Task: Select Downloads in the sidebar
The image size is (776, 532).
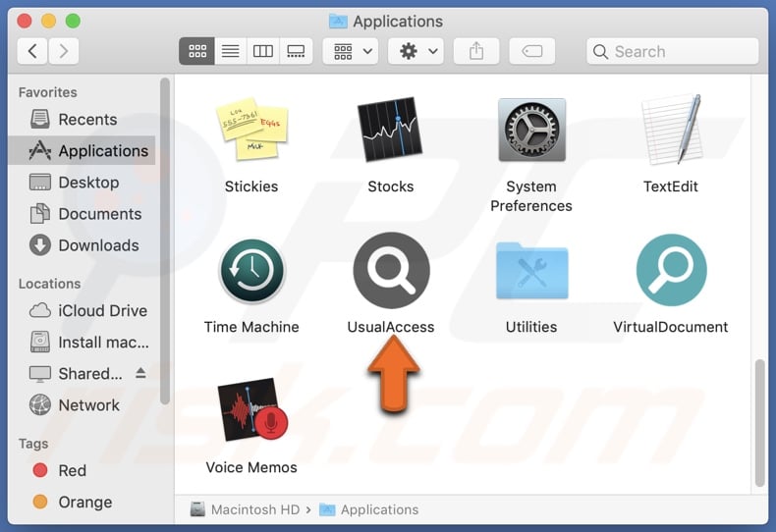Action: (97, 245)
